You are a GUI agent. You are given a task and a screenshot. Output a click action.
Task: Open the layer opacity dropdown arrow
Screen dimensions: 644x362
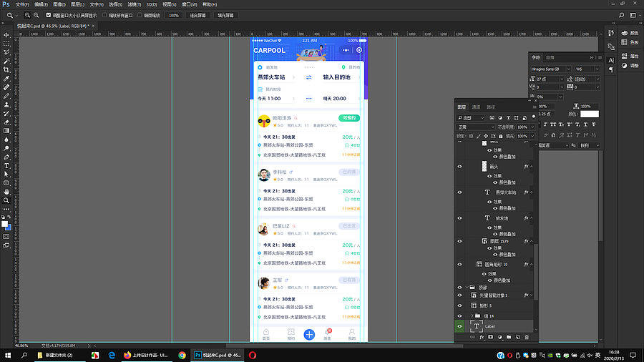tap(532, 127)
